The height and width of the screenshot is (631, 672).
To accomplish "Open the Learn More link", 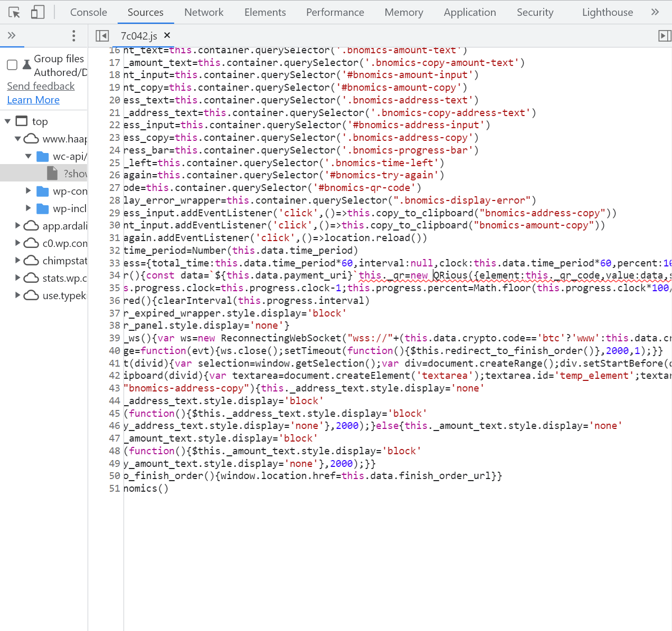I will click(33, 100).
